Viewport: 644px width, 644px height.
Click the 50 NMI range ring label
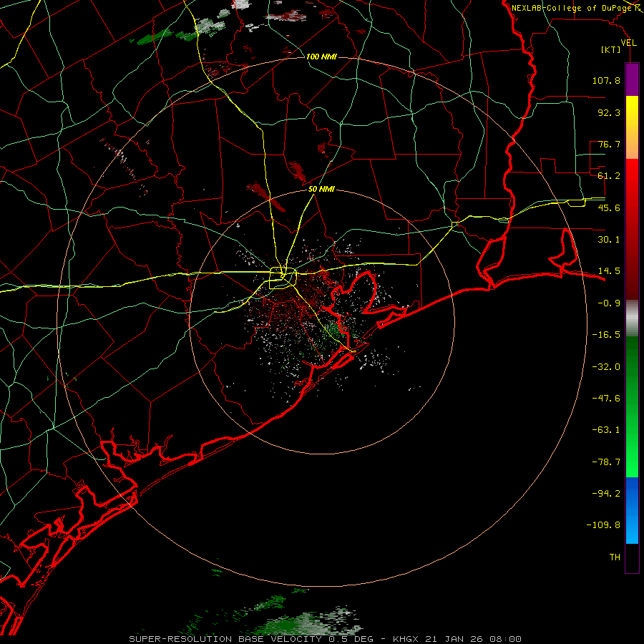coord(321,190)
